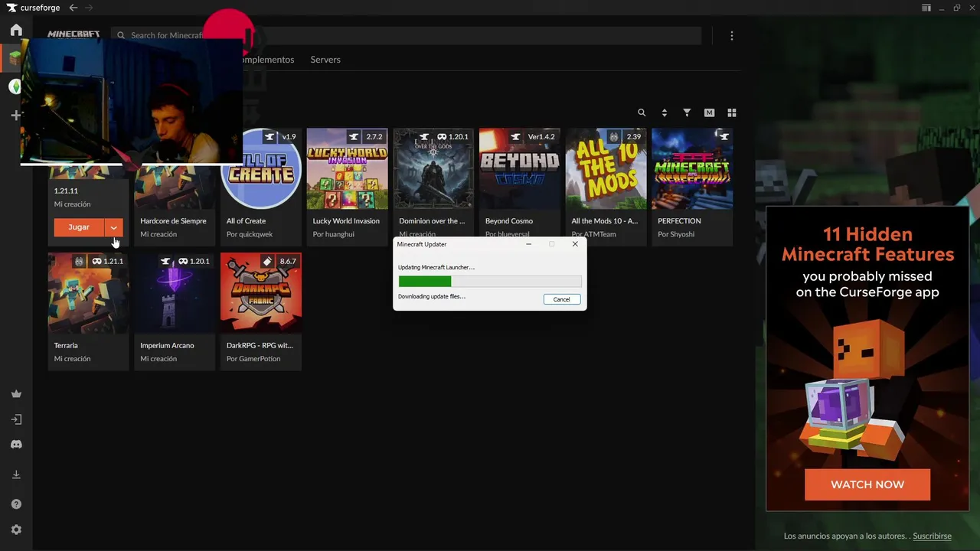
Task: Open the PERFECTION modpack thumbnail
Action: [692, 169]
